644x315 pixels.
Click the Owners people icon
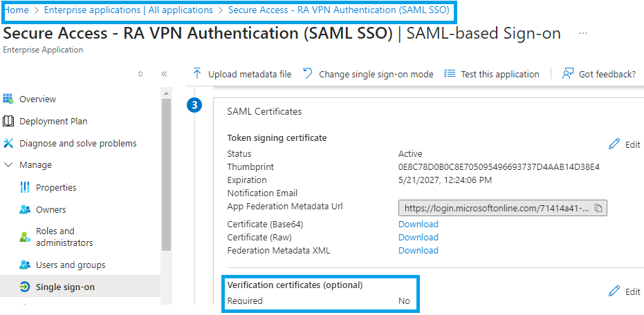tap(25, 209)
